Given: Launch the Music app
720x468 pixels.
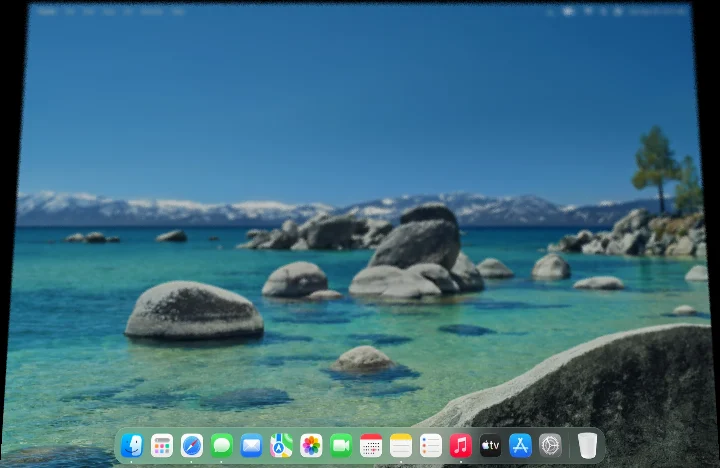Looking at the screenshot, I should (461, 445).
